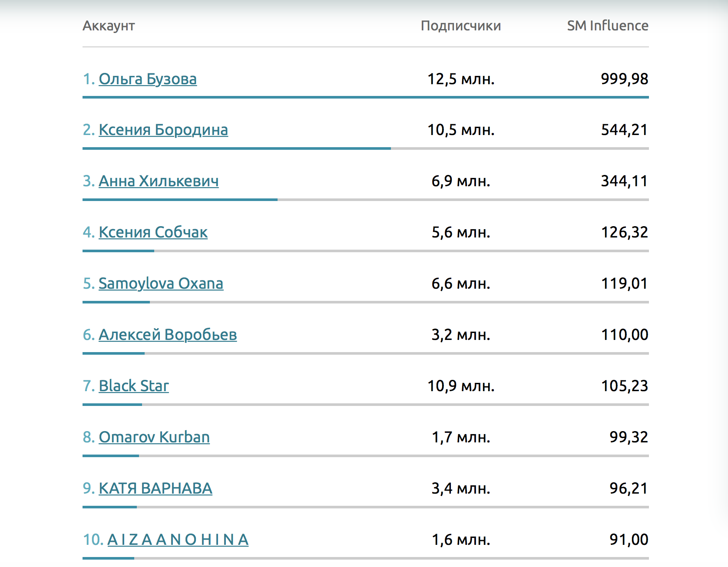The width and height of the screenshot is (728, 567).
Task: Open the A I Z A A N O H I N A link
Action: [178, 540]
